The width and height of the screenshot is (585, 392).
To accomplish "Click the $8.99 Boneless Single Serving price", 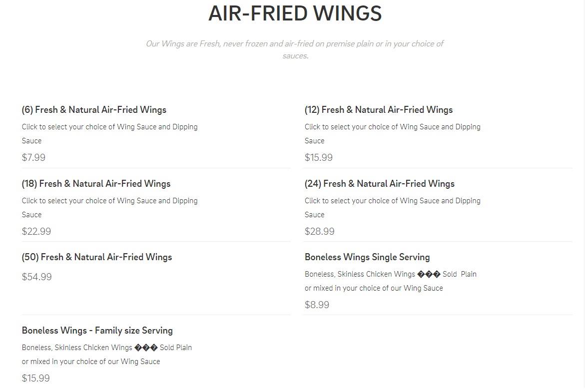I will 317,305.
